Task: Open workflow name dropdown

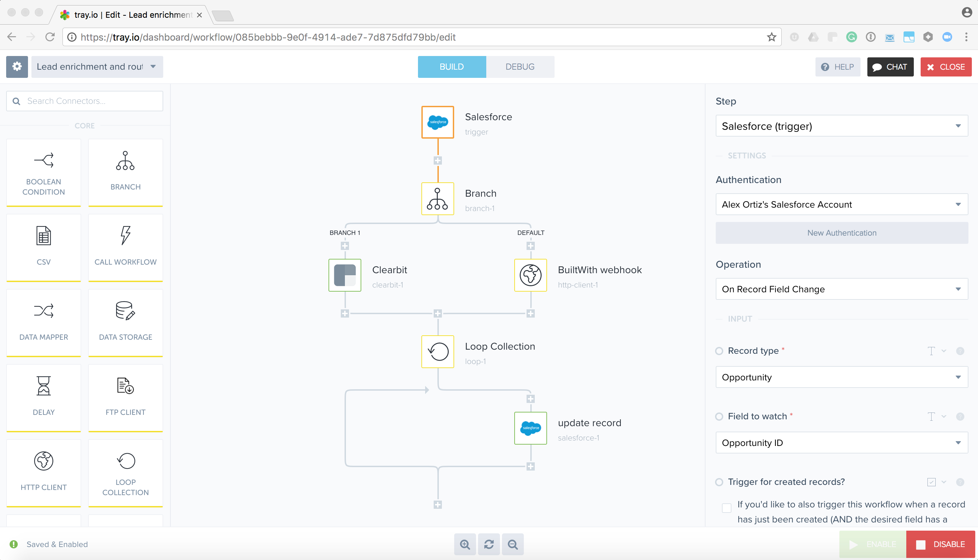Action: point(97,67)
